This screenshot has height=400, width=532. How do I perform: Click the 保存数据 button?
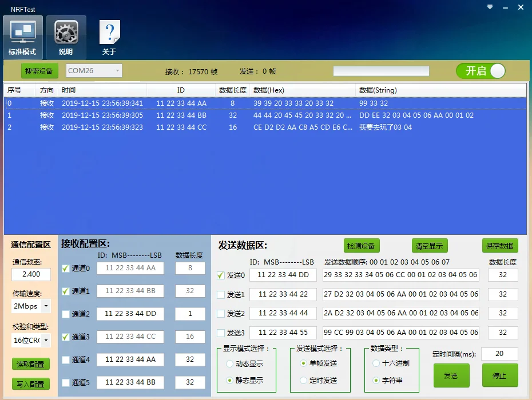500,246
